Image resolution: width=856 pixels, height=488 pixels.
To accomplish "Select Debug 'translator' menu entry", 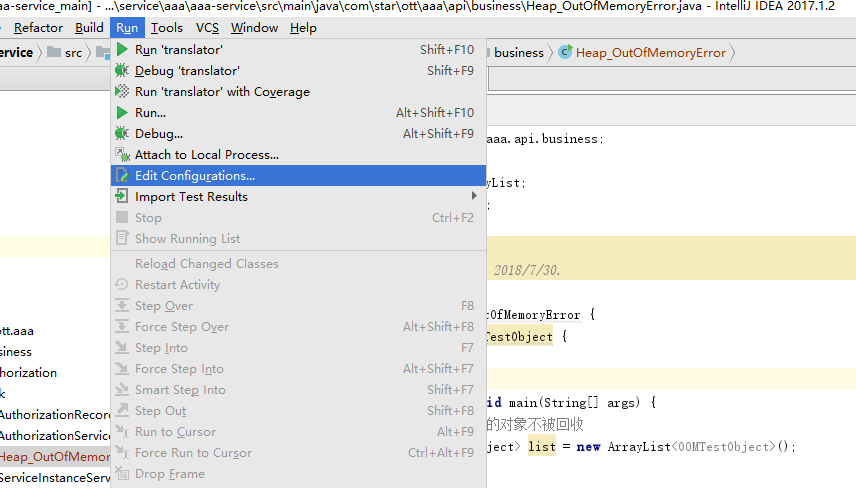I will pos(298,70).
